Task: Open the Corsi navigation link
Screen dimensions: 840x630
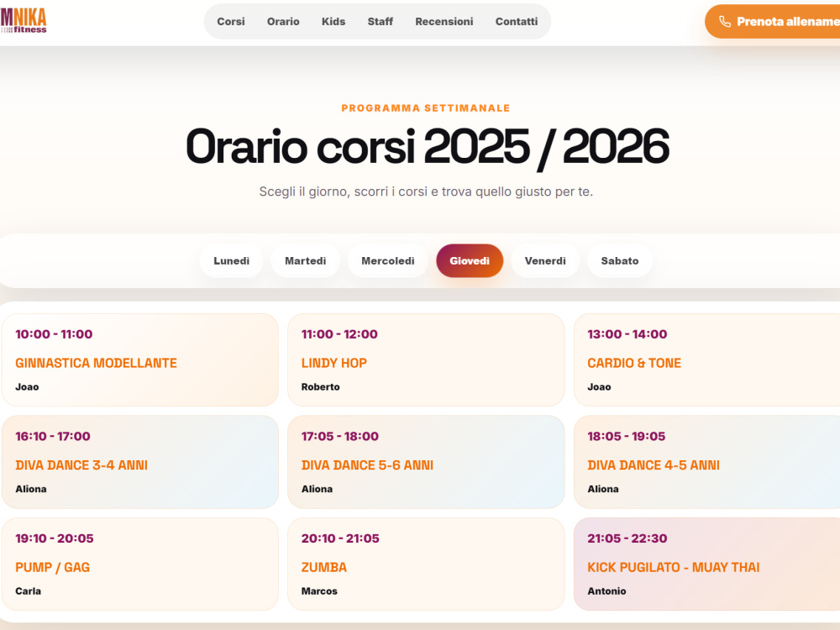Action: click(231, 22)
